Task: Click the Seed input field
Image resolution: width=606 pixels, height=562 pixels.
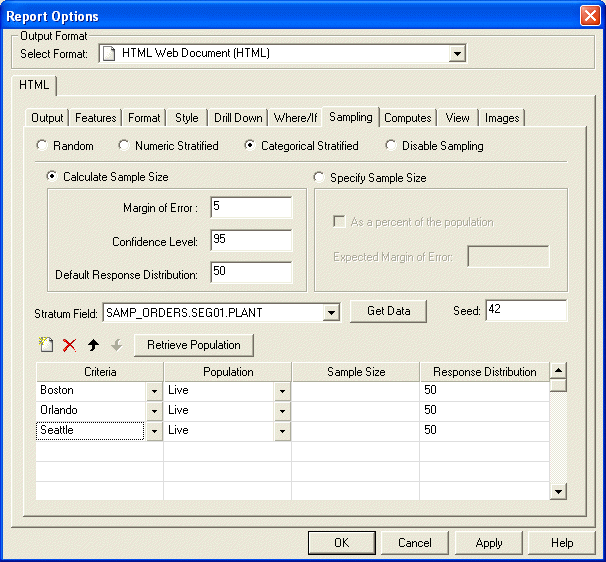Action: point(526,310)
